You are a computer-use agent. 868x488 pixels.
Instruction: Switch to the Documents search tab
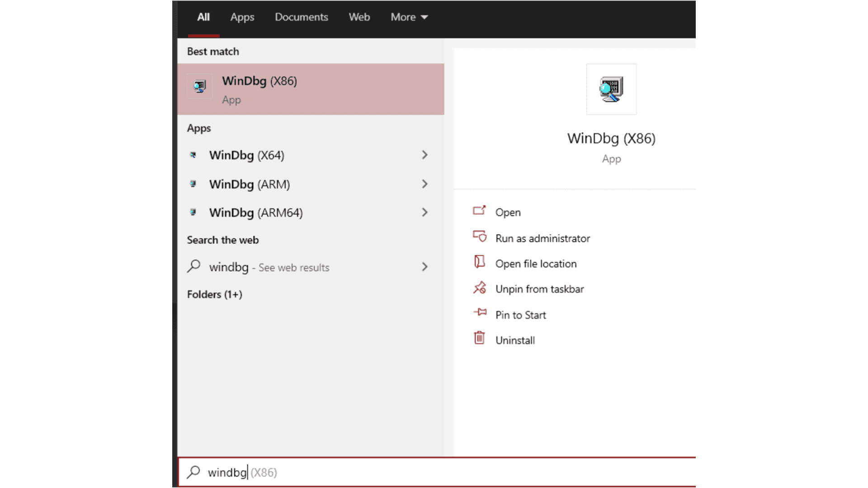[302, 17]
